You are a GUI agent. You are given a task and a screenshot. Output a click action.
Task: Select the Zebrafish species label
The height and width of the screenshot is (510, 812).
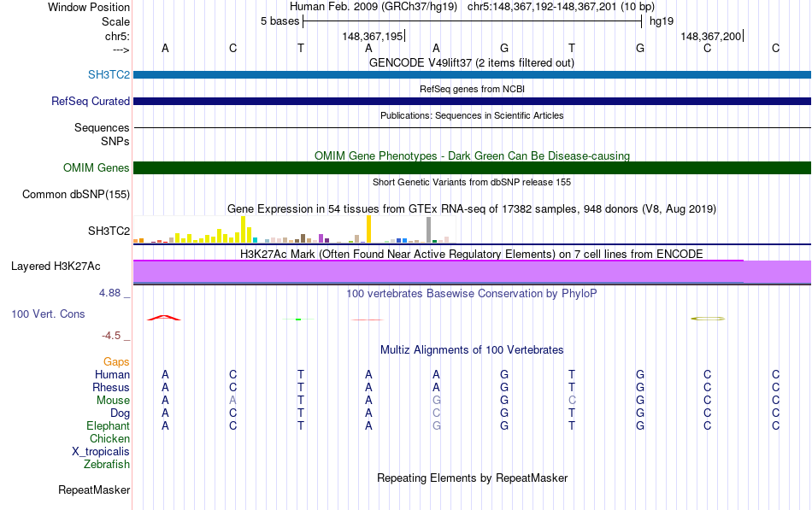coord(107,465)
